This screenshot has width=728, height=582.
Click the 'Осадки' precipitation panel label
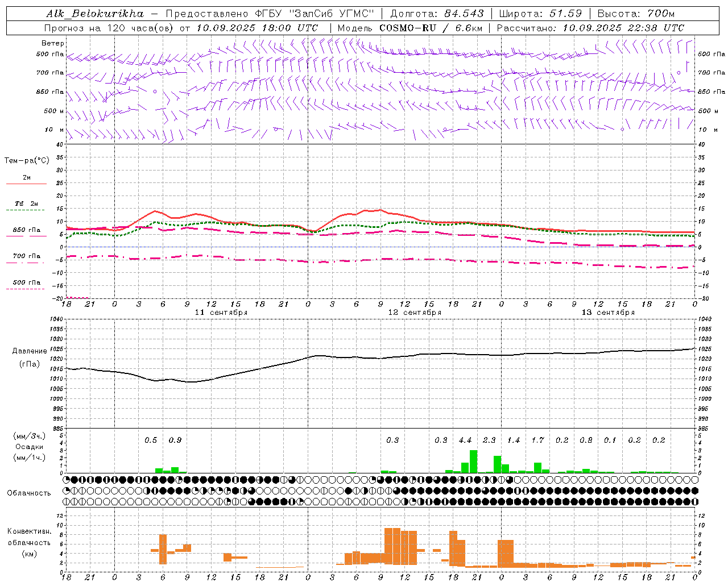30,447
